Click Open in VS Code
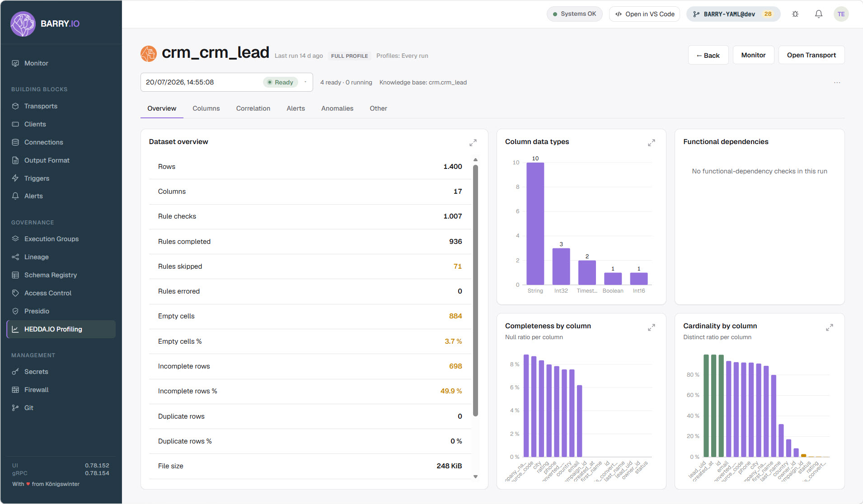Viewport: 863px width, 504px height. (x=644, y=14)
